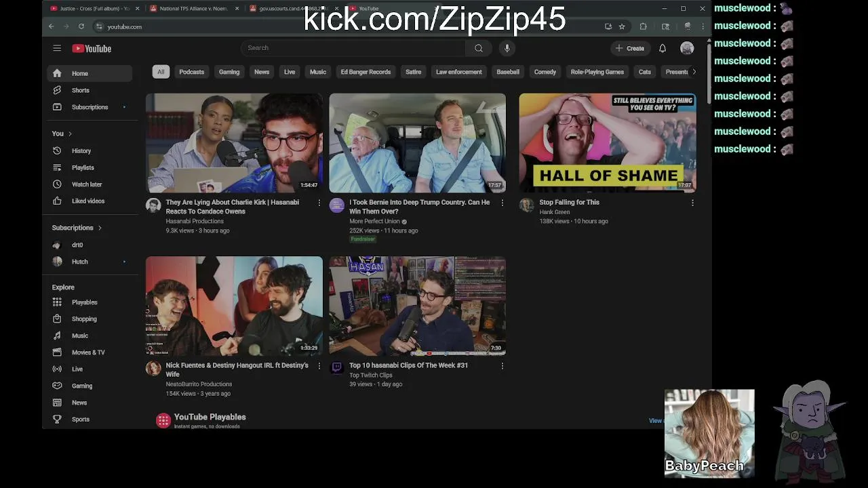Open drt0 subscription channel
The image size is (868, 488).
pyautogui.click(x=90, y=245)
